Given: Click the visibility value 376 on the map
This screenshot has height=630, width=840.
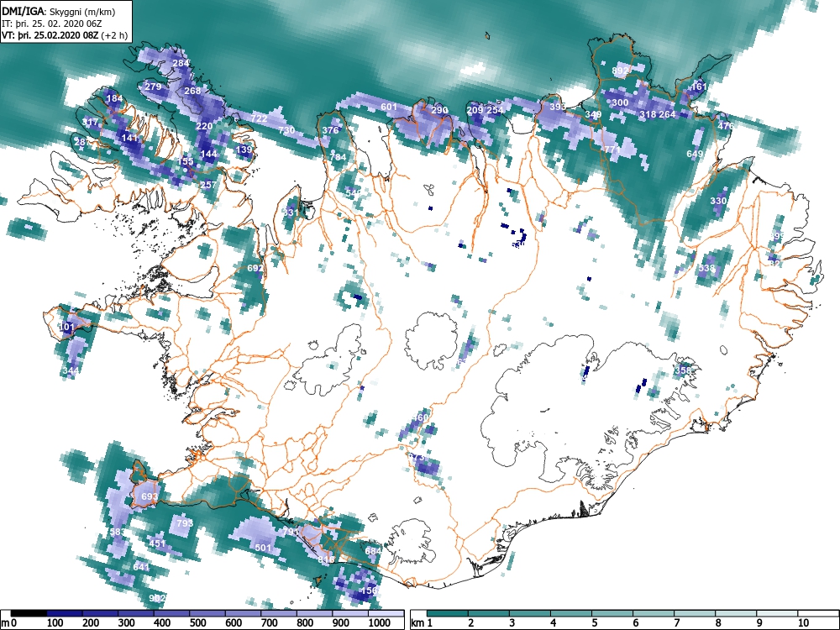Looking at the screenshot, I should pos(330,130).
